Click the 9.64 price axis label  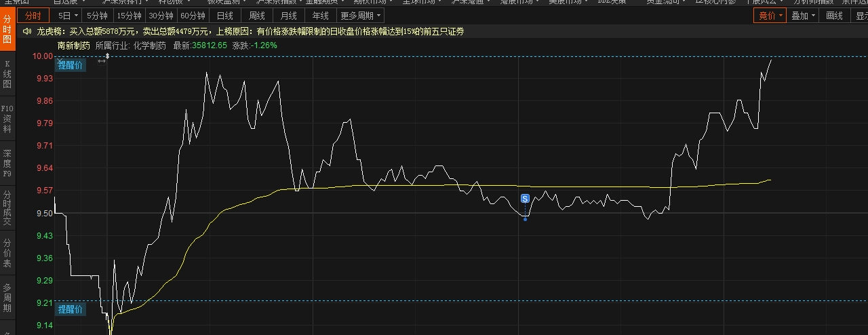click(x=45, y=168)
